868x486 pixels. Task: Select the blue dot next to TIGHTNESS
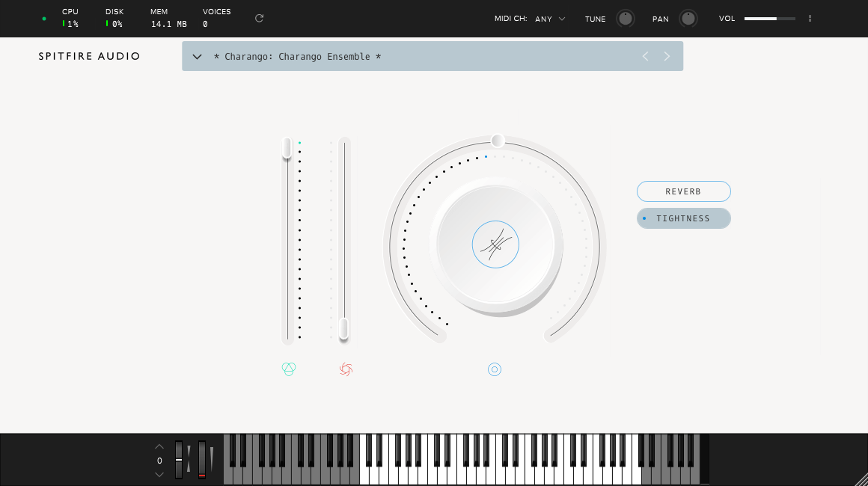(644, 218)
